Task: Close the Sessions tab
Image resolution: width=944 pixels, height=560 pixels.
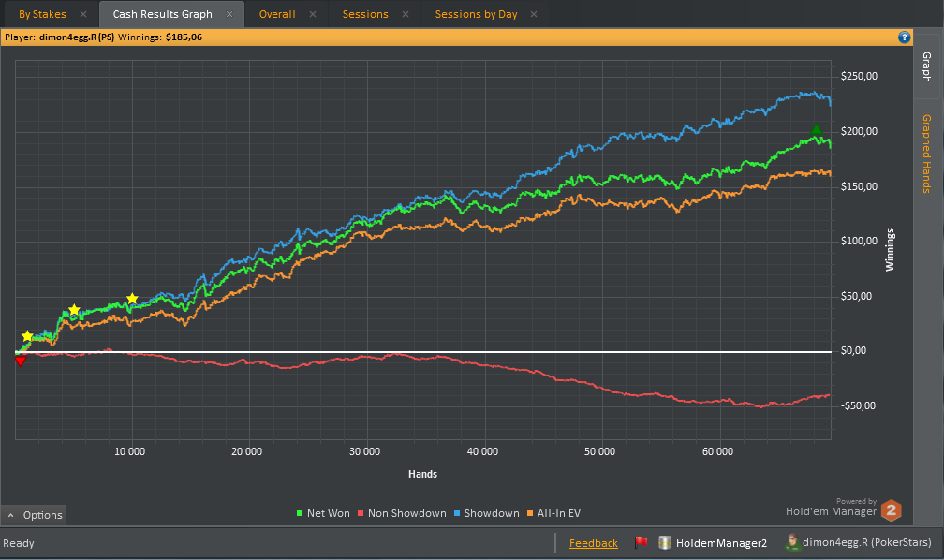Action: pos(406,14)
